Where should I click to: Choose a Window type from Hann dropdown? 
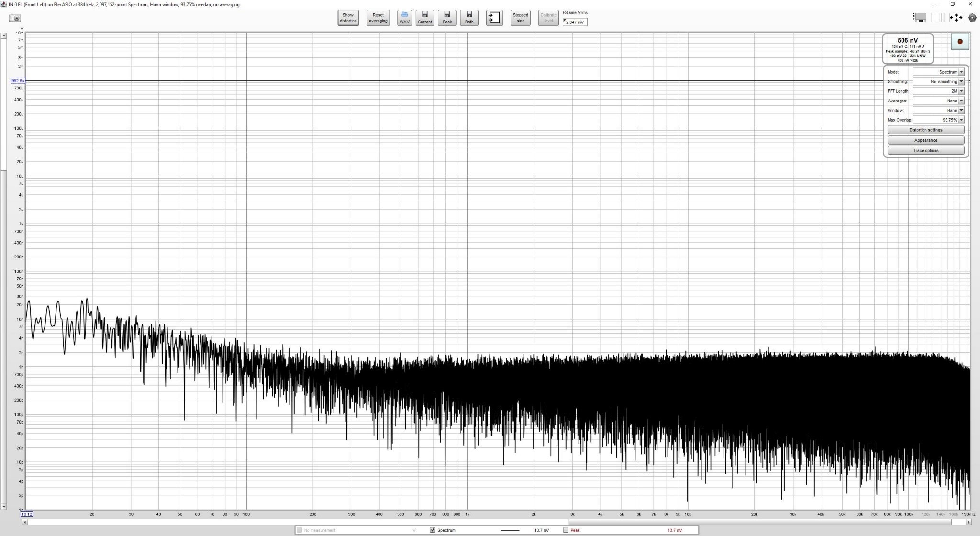tap(938, 110)
